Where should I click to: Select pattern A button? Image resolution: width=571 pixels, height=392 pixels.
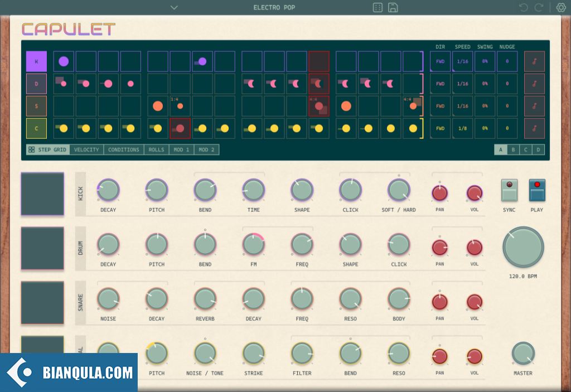point(501,150)
